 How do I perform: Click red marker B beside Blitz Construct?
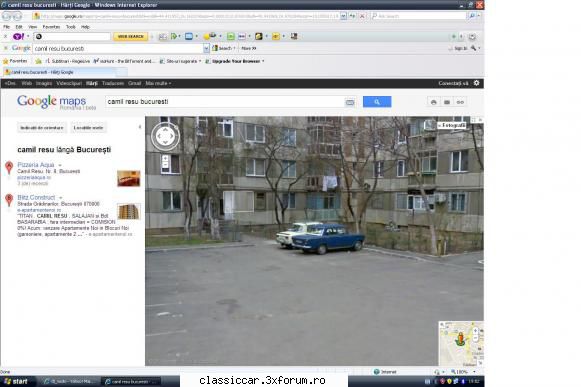pyautogui.click(x=9, y=200)
